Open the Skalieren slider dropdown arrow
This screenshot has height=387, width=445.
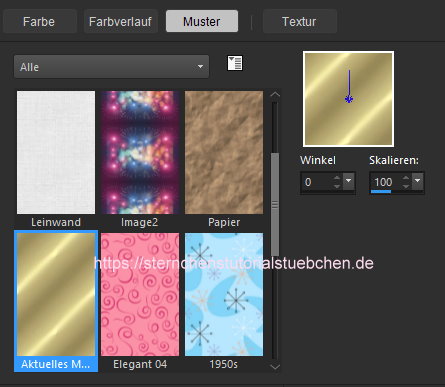[x=418, y=181]
